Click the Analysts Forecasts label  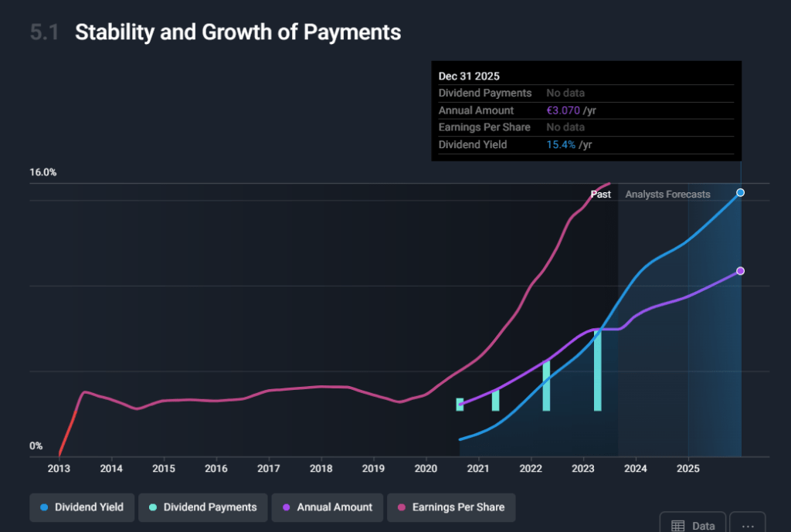point(667,195)
